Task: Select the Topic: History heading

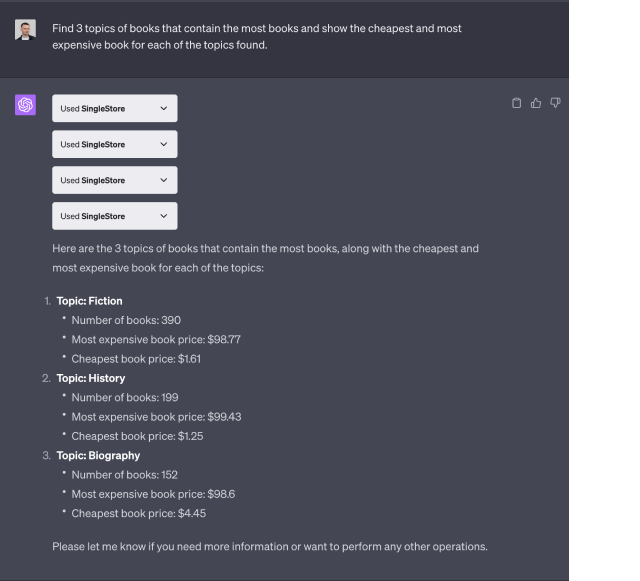Action: (91, 378)
